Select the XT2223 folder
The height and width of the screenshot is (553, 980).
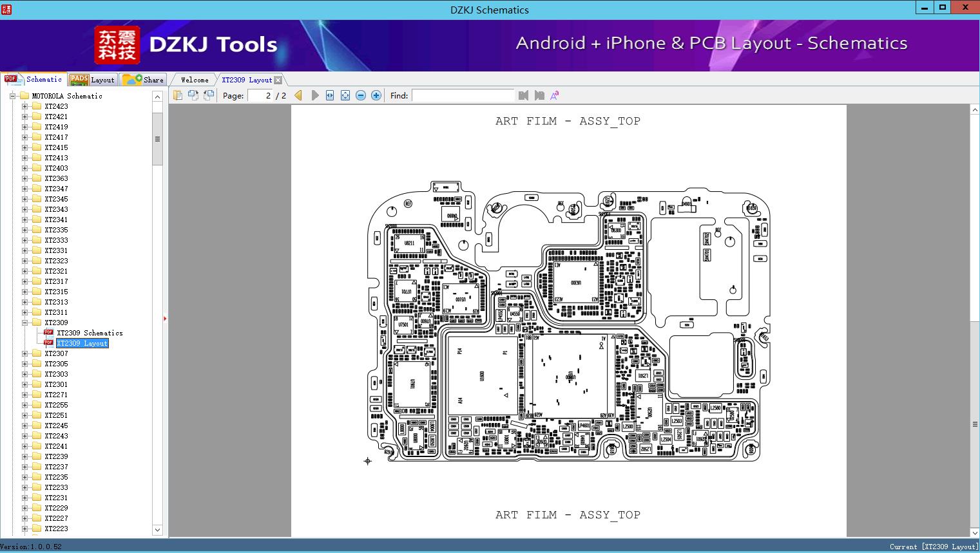[x=56, y=529]
